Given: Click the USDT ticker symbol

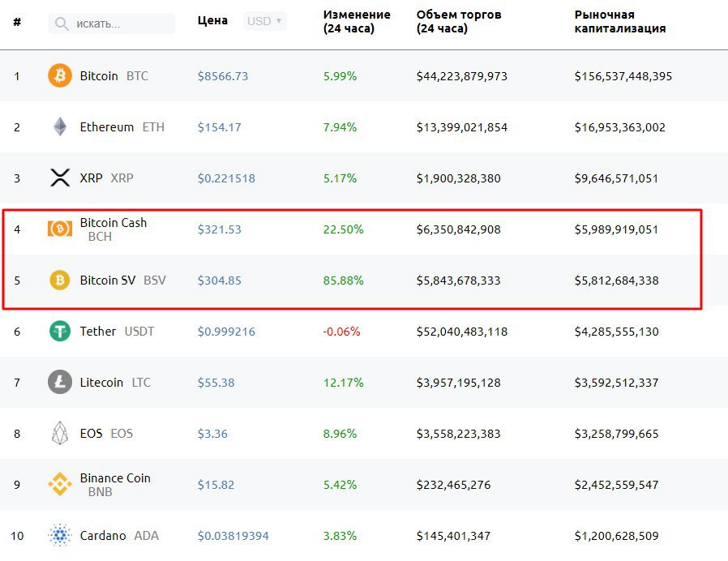Looking at the screenshot, I should (x=139, y=331).
